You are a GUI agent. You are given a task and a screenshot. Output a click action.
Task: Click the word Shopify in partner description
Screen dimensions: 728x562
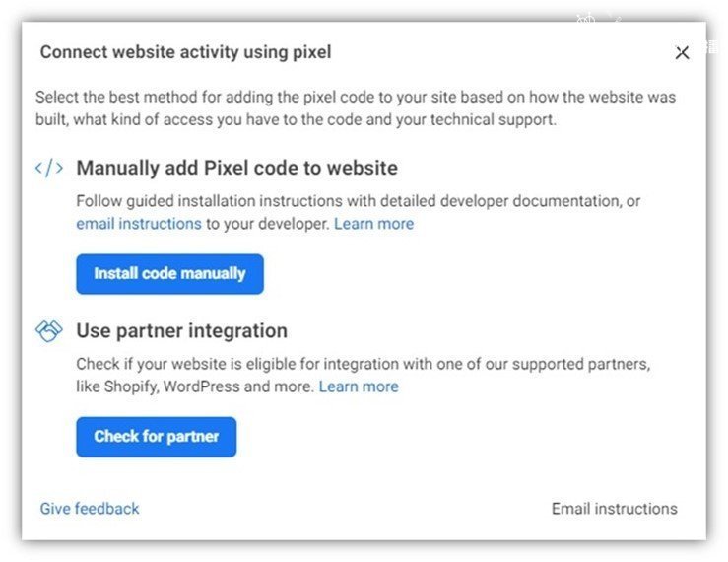click(131, 386)
